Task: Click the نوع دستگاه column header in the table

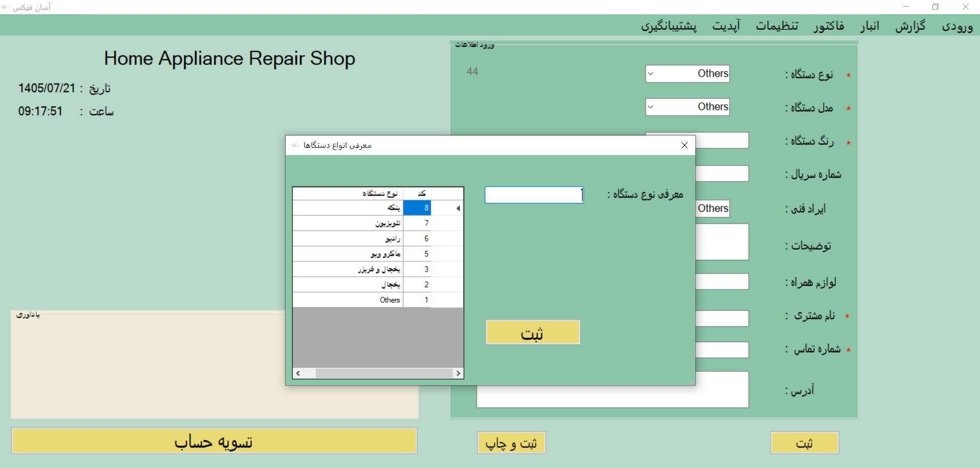Action: click(348, 193)
